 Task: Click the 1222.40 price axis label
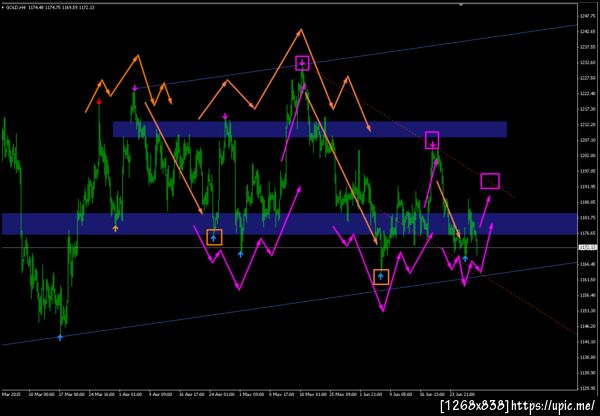coord(587,94)
